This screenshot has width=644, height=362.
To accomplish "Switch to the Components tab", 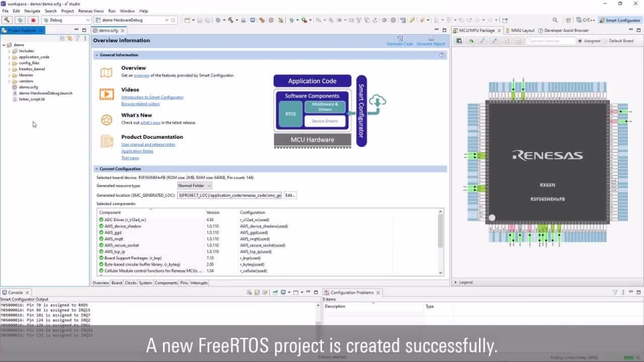I will coord(166,283).
